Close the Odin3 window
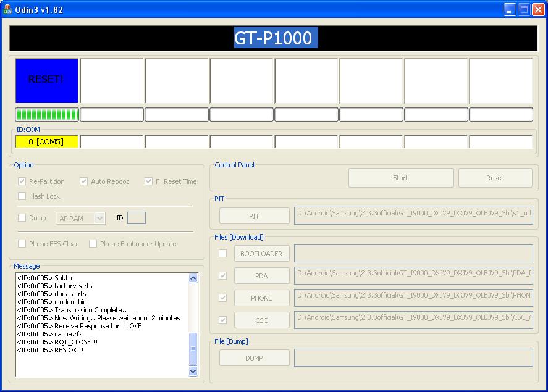This screenshot has width=548, height=392. (538, 10)
